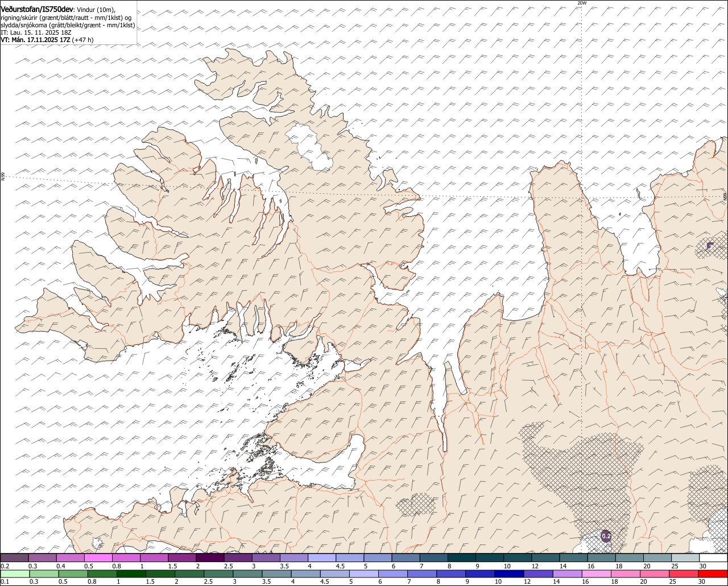Select the green 2 swatch in lower legend row
The width and height of the screenshot is (728, 586).
(189, 573)
